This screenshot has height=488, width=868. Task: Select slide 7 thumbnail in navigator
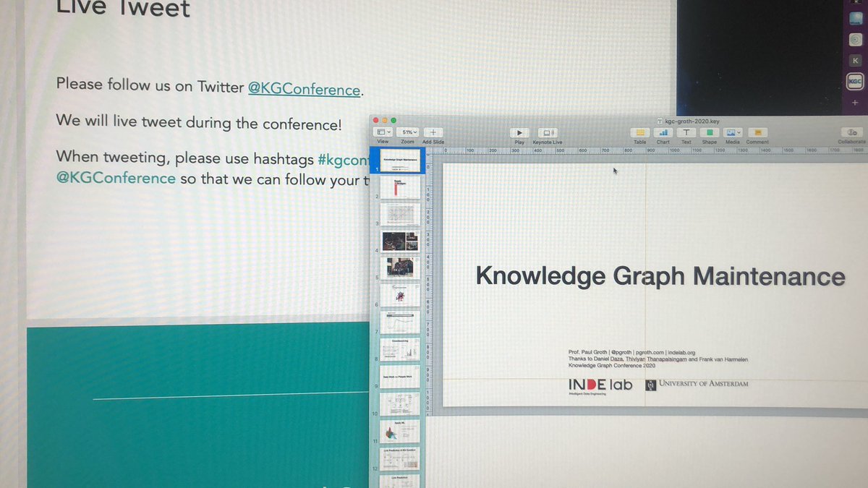(x=400, y=322)
